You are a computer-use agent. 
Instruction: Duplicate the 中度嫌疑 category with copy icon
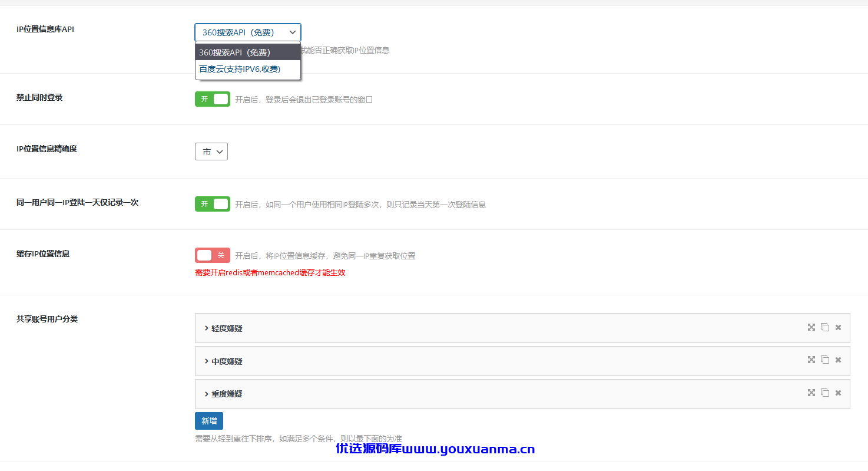click(x=825, y=360)
